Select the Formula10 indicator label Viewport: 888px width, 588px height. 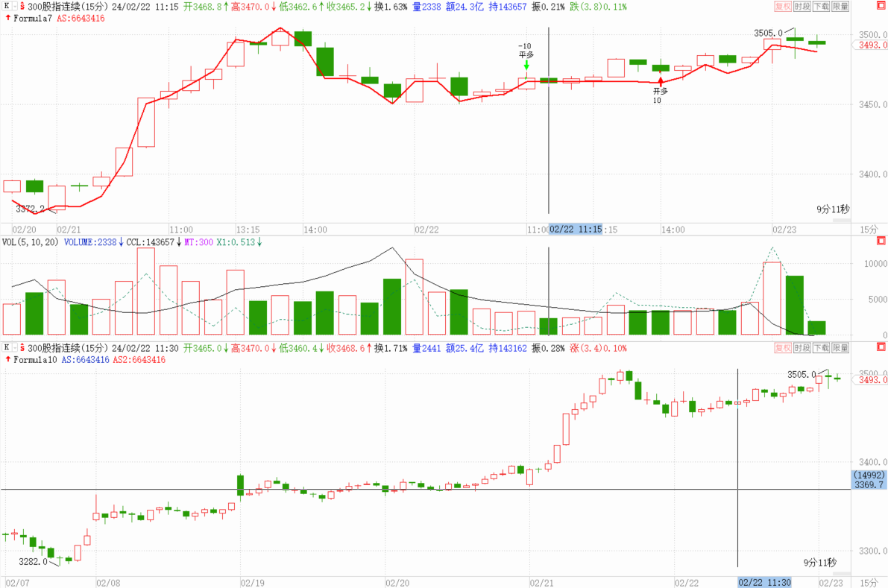(35, 360)
